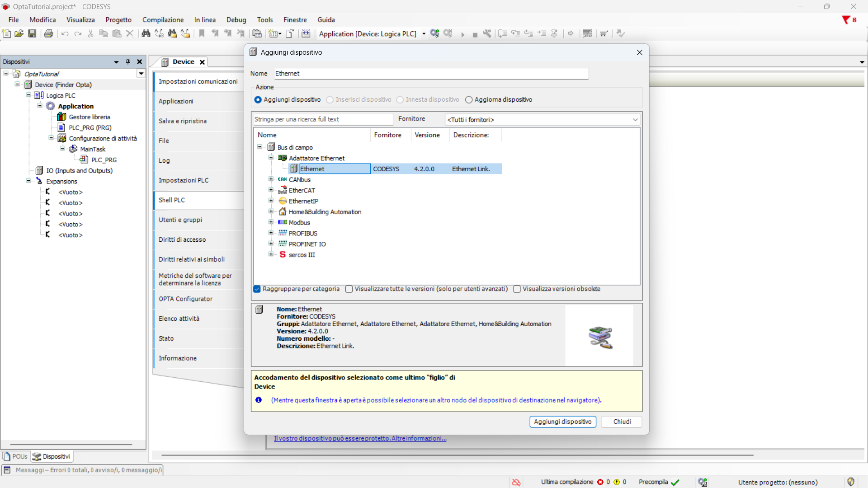Click the full text search field
868x488 pixels.
point(322,119)
